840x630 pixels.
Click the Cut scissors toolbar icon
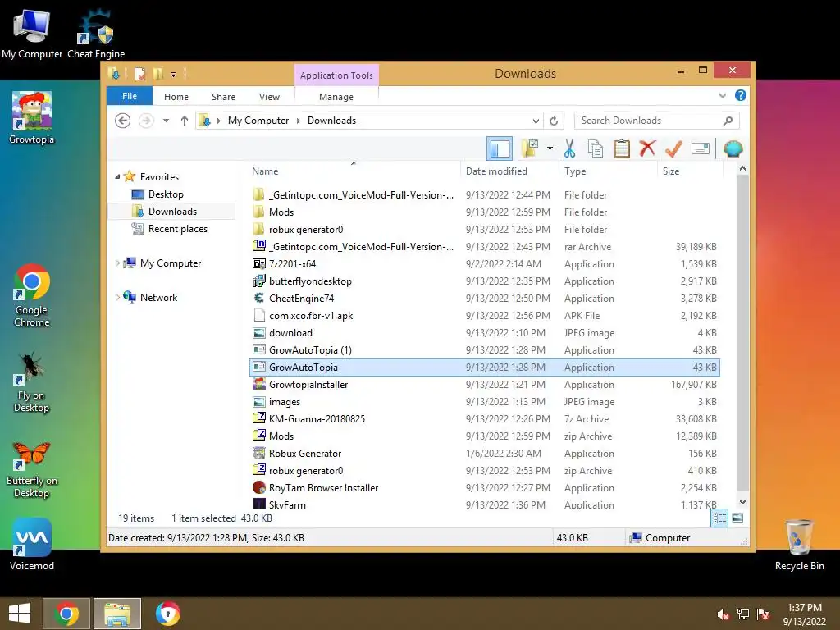pyautogui.click(x=569, y=148)
